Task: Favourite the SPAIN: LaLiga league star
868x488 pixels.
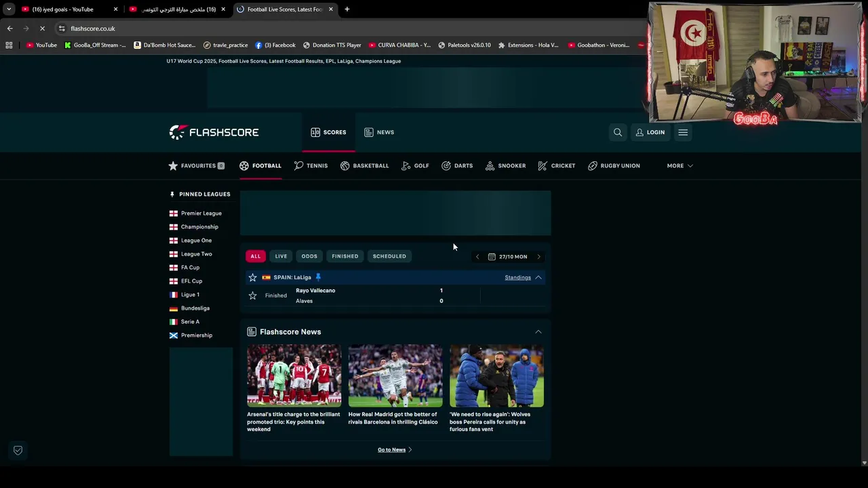Action: tap(253, 277)
